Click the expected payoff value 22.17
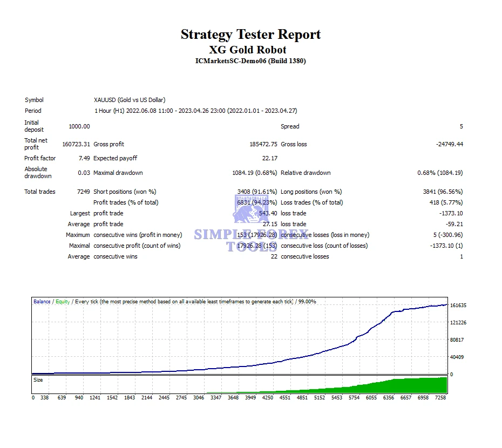 point(269,158)
